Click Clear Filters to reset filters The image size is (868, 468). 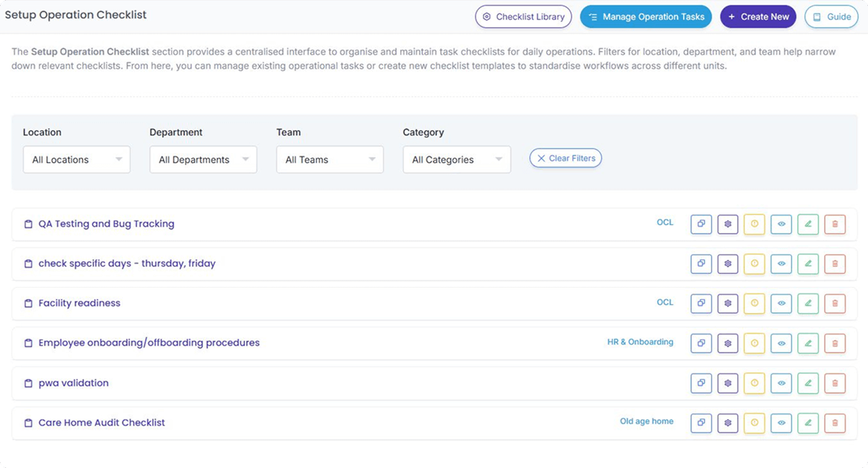(565, 158)
